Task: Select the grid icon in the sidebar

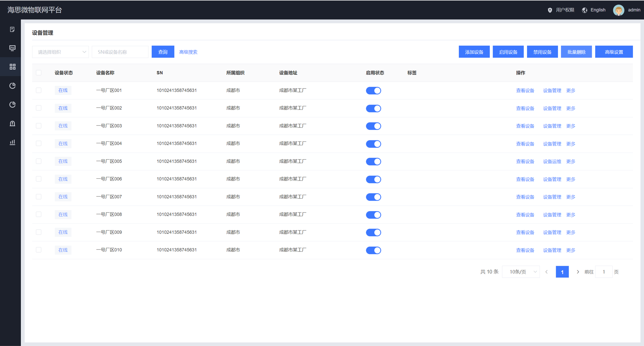Action: click(x=12, y=67)
